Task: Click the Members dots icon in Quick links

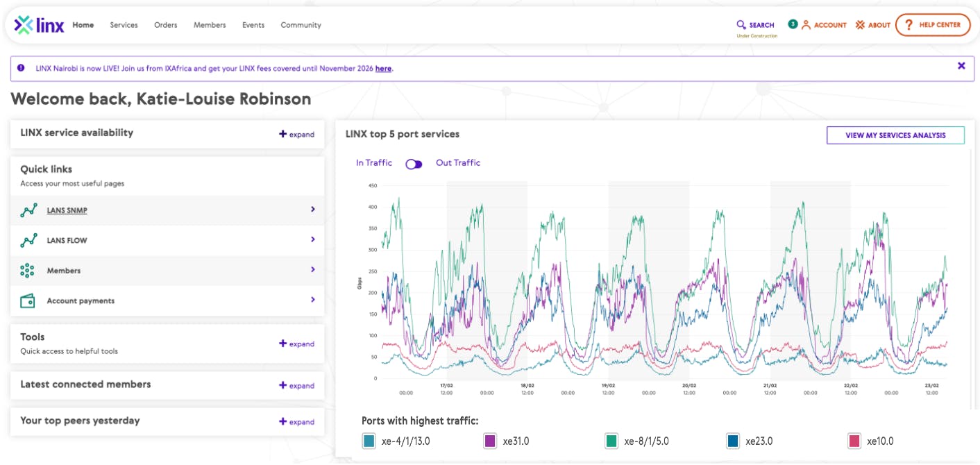Action: pyautogui.click(x=28, y=271)
